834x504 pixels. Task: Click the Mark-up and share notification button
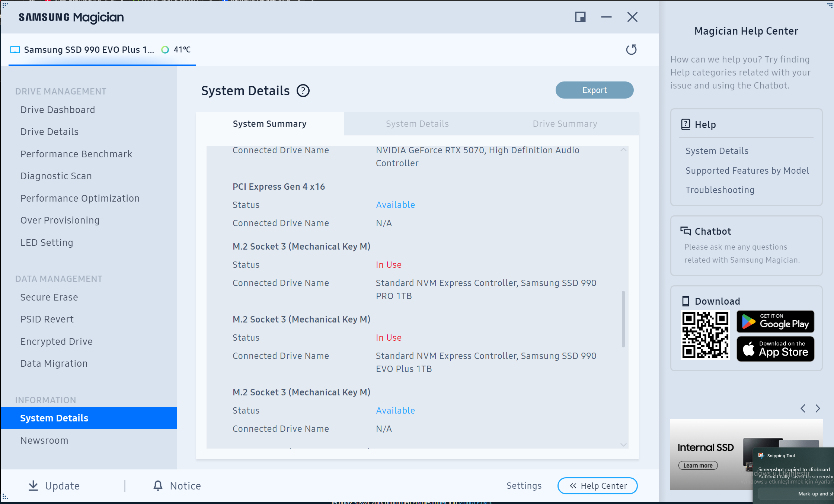click(x=796, y=494)
